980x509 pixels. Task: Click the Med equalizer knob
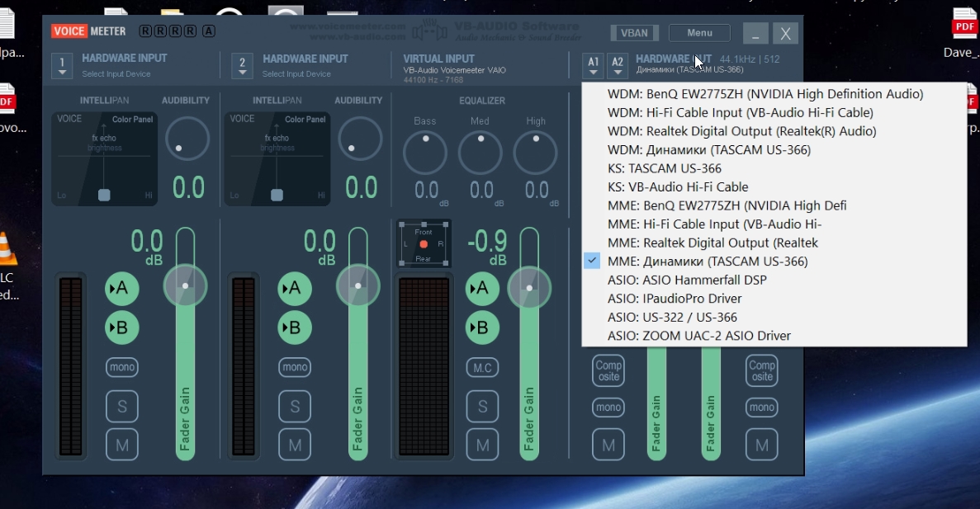(x=480, y=153)
